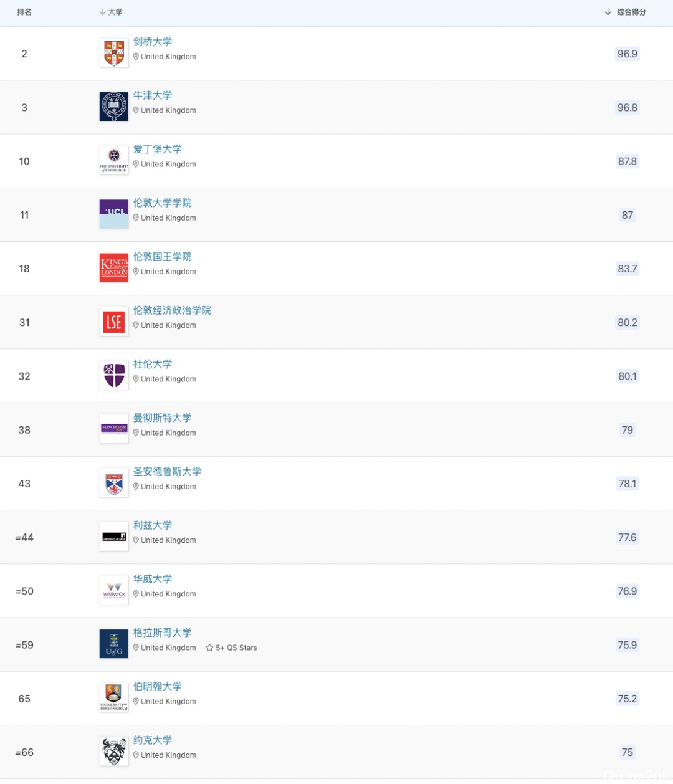Click the Oxford University logo
Image resolution: width=673 pixels, height=784 pixels.
pos(114,107)
